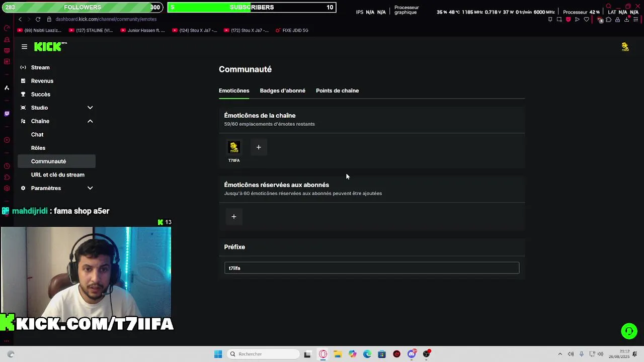
Task: Open the red ad-blocker shield icon
Action: point(568,20)
